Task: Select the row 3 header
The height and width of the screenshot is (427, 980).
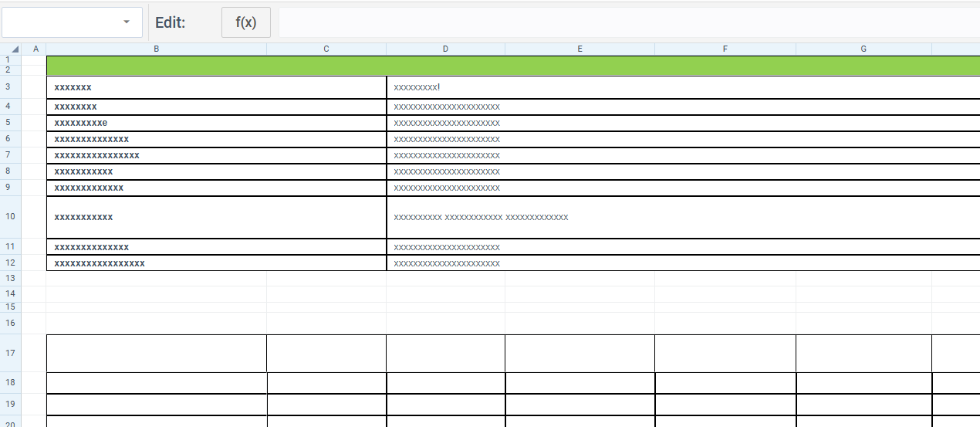Action: pos(8,87)
